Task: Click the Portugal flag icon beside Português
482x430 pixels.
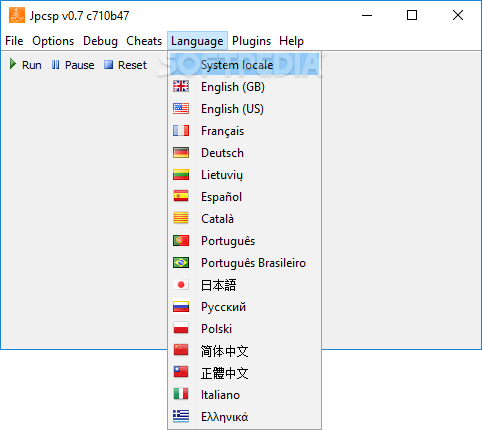Action: coord(181,241)
